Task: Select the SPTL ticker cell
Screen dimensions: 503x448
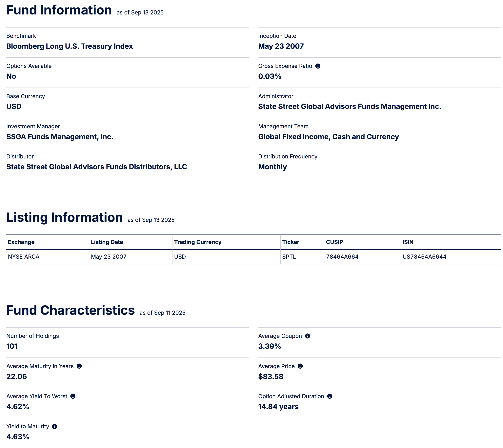Action: tap(289, 257)
